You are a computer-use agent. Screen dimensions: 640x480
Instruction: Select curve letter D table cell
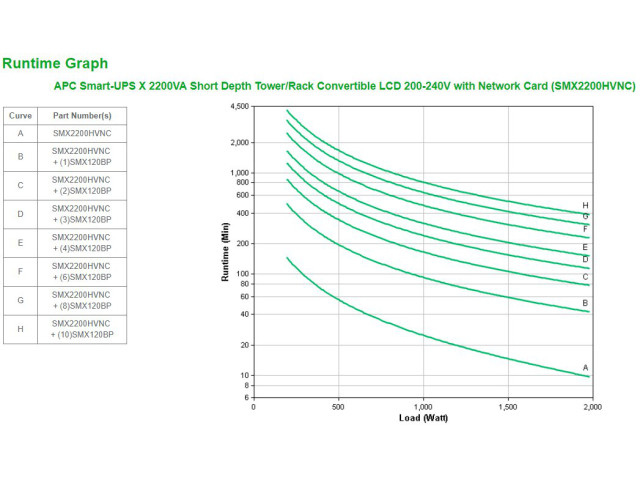pos(20,214)
